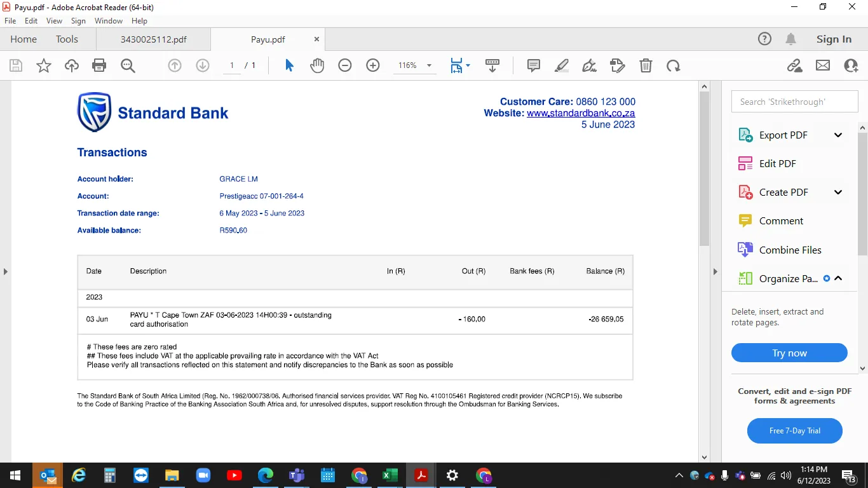Close the Payu.pdf tab
This screenshot has width=868, height=488.
pyautogui.click(x=316, y=39)
